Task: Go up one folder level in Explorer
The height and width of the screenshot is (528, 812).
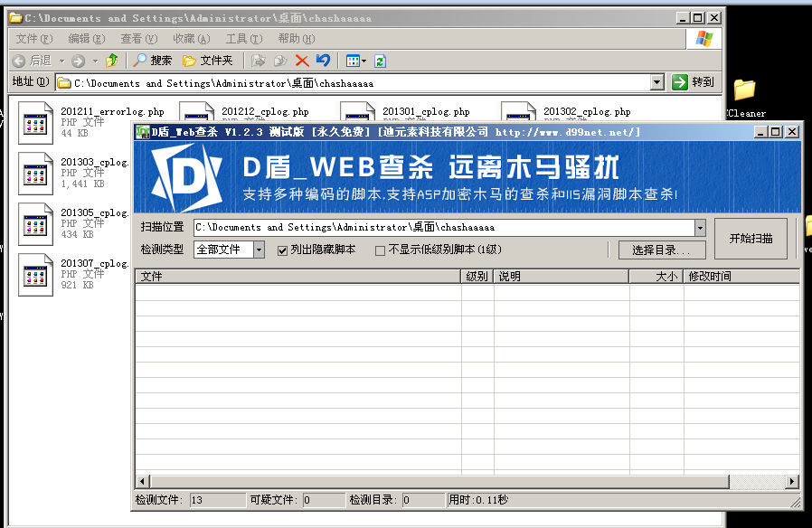Action: coord(112,61)
